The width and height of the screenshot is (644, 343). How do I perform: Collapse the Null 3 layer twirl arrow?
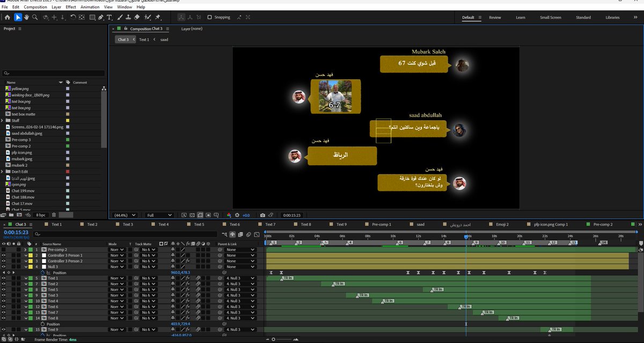tap(25, 267)
